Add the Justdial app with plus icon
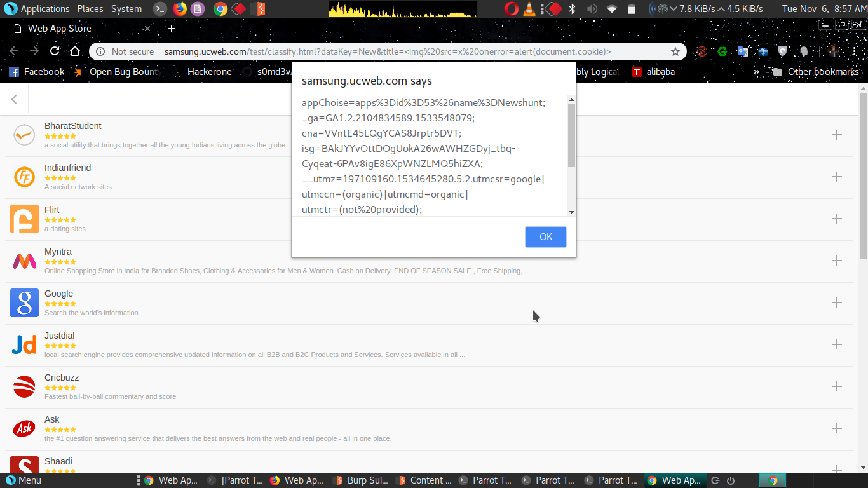Screen dimensions: 868x488 click(x=837, y=344)
